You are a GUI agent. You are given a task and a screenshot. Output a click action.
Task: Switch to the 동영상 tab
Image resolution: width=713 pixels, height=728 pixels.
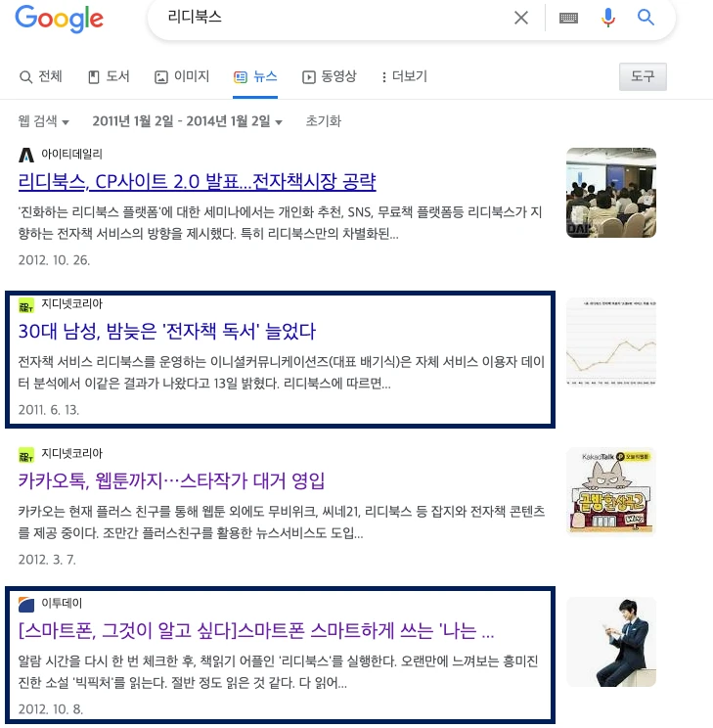(329, 76)
